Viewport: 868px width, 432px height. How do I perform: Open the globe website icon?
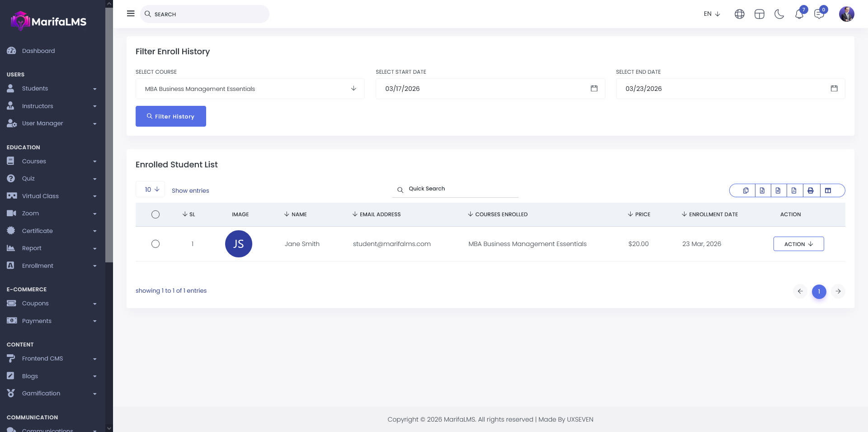pyautogui.click(x=739, y=14)
